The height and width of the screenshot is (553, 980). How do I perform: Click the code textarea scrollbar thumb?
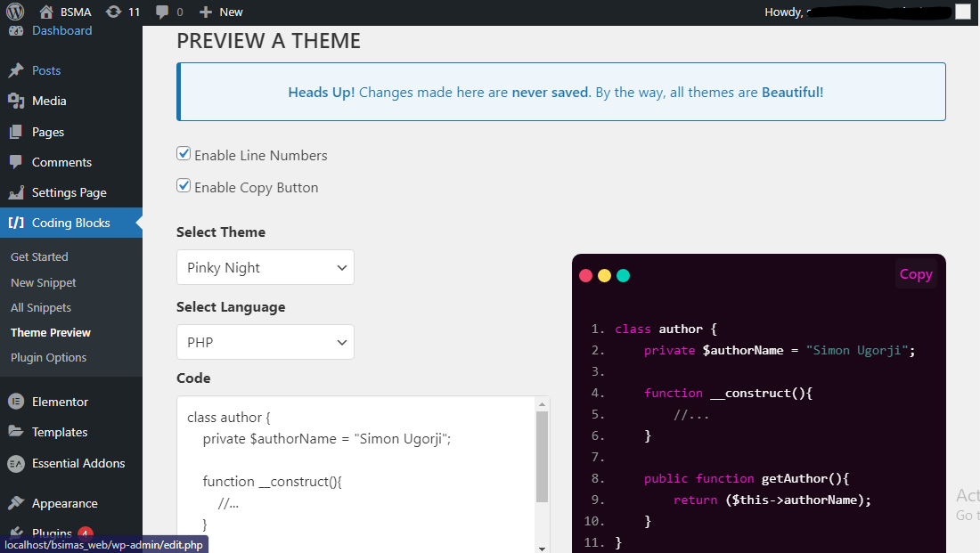542,457
